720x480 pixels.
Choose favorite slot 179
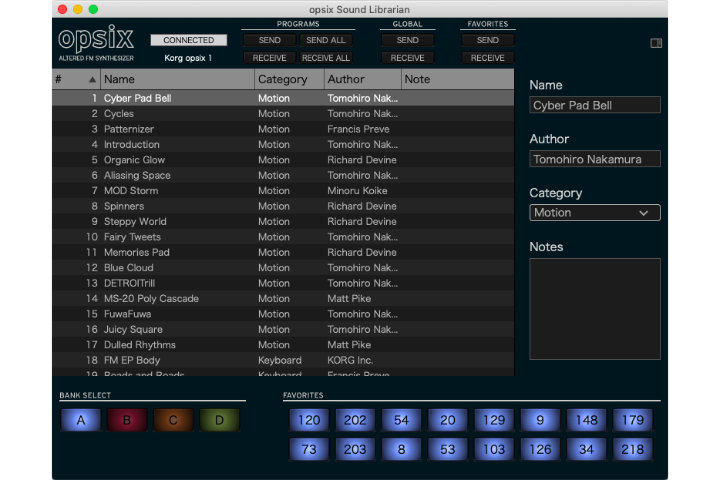(x=632, y=421)
